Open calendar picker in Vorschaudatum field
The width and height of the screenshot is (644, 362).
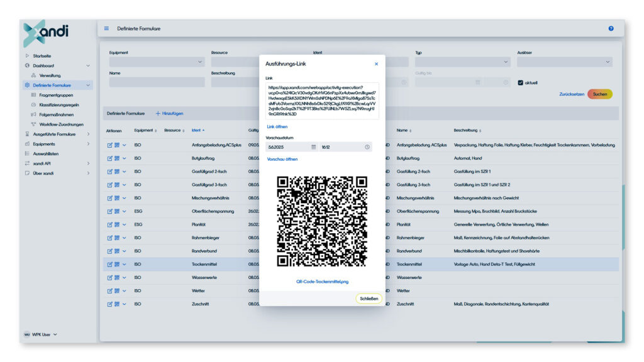(314, 147)
